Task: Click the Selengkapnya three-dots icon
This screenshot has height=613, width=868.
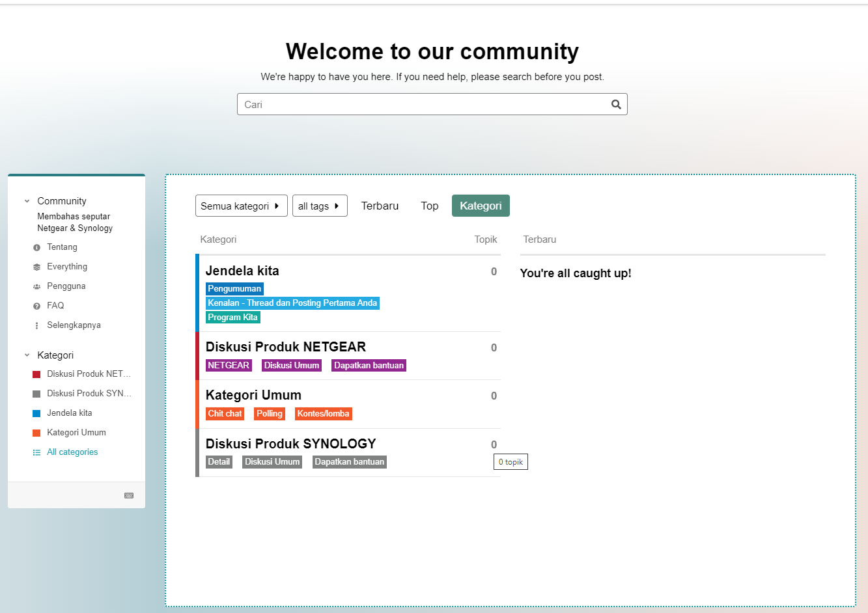Action: [x=36, y=325]
